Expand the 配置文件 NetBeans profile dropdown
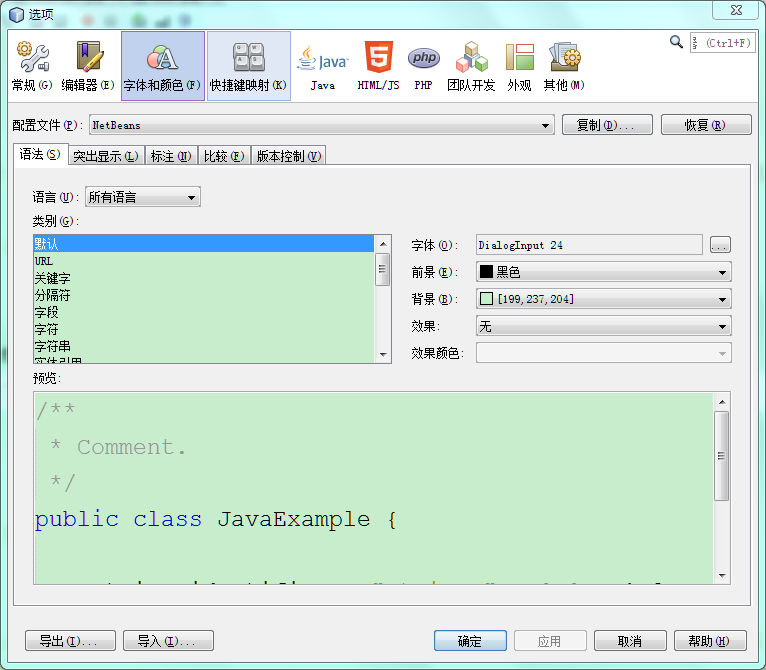The image size is (766, 670). [322, 125]
